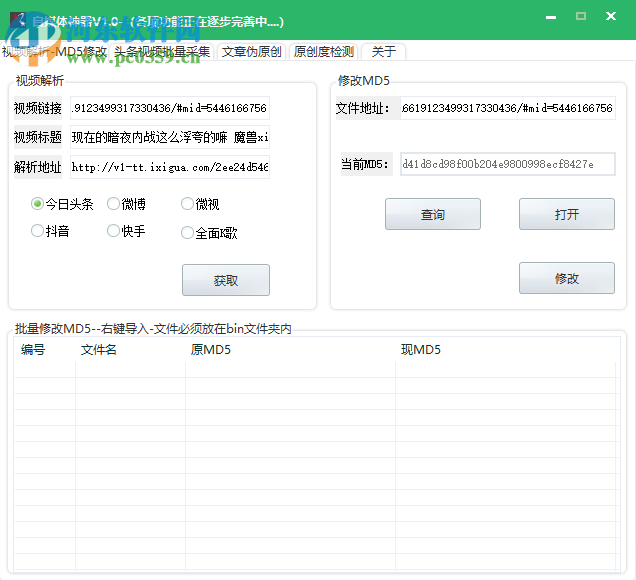Click the 原MD5 column header
Screen dimensions: 636x580
click(x=290, y=350)
